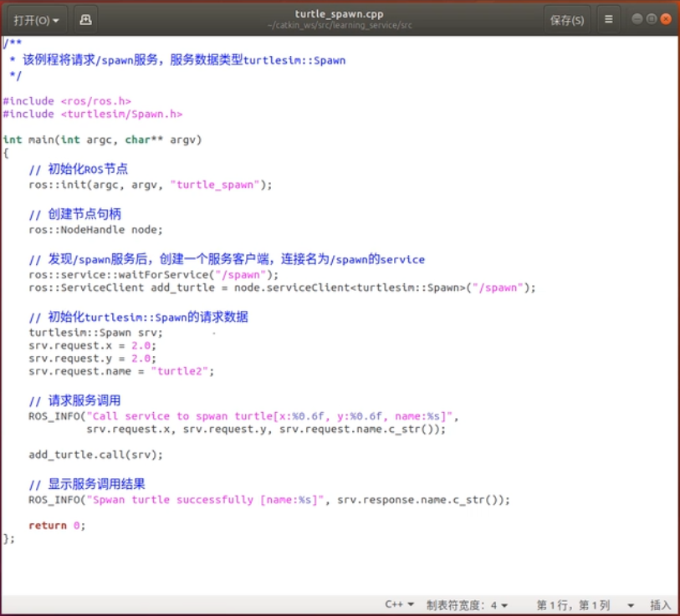Open the 第1行, 第1列 line position dropdown
Image resolution: width=680 pixels, height=616 pixels.
pos(585,605)
